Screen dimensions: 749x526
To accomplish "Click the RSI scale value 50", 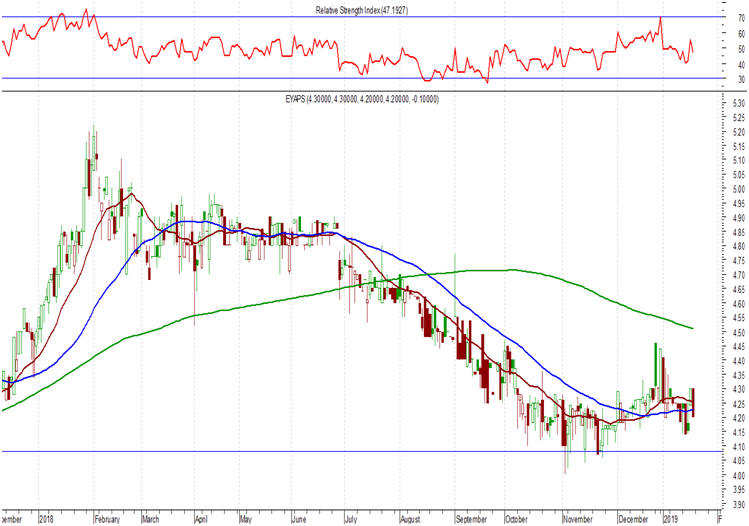I will pos(741,49).
